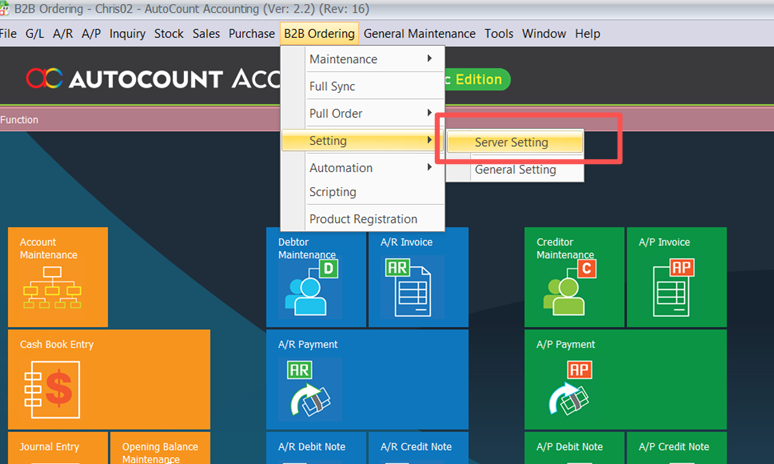The width and height of the screenshot is (774, 464).
Task: Choose Server Setting from the submenu
Action: click(x=515, y=142)
